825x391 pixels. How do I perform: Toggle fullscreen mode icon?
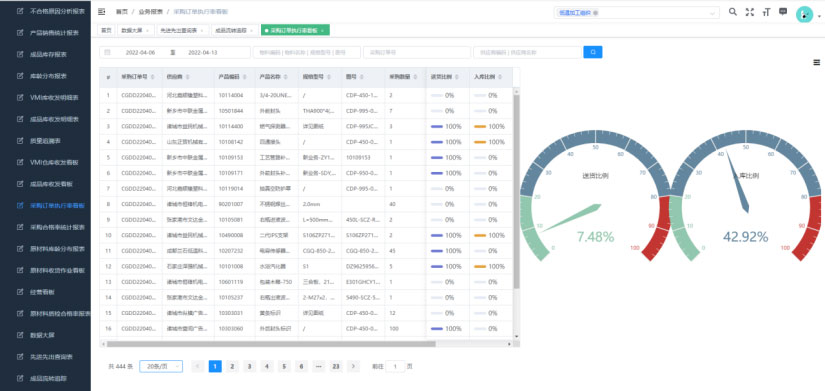[x=750, y=12]
